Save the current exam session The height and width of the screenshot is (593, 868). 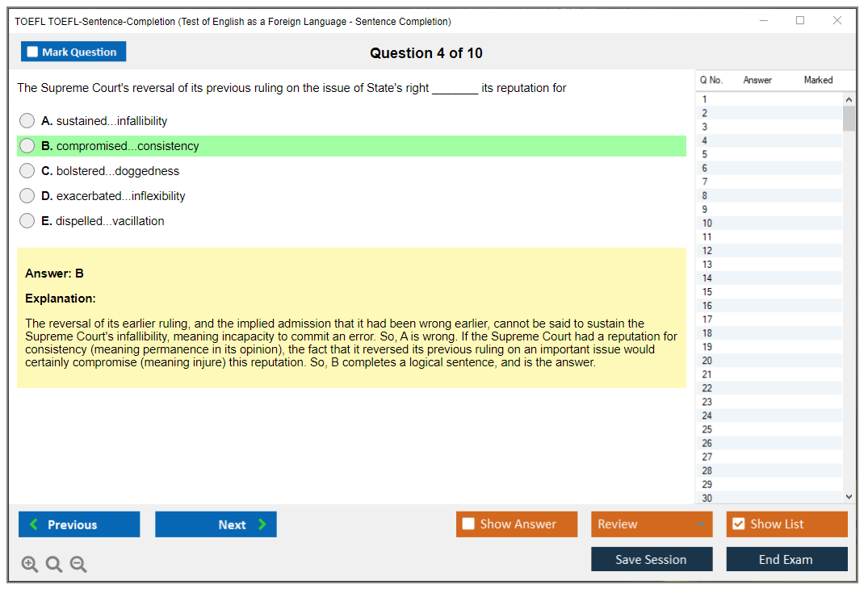coord(652,559)
